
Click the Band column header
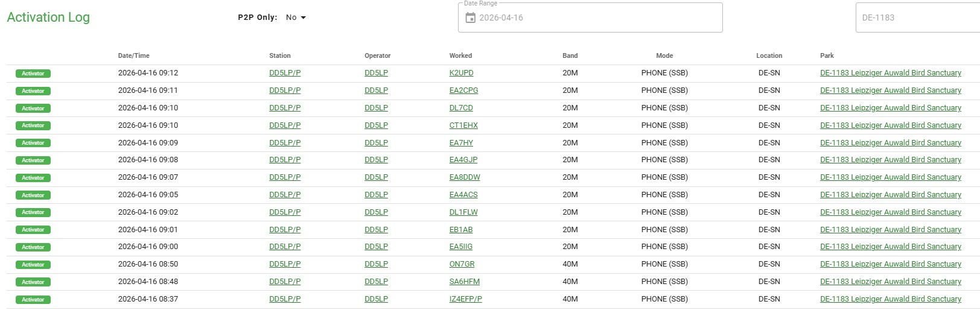coord(570,55)
